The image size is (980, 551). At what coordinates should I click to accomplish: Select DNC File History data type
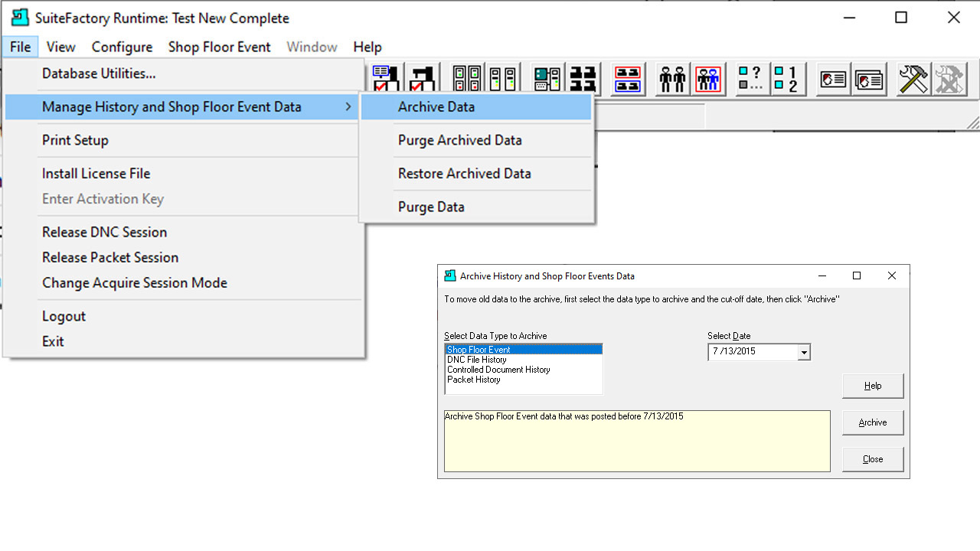524,360
